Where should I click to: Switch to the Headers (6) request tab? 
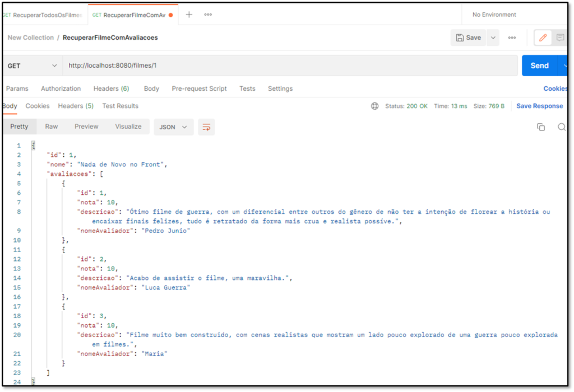111,88
